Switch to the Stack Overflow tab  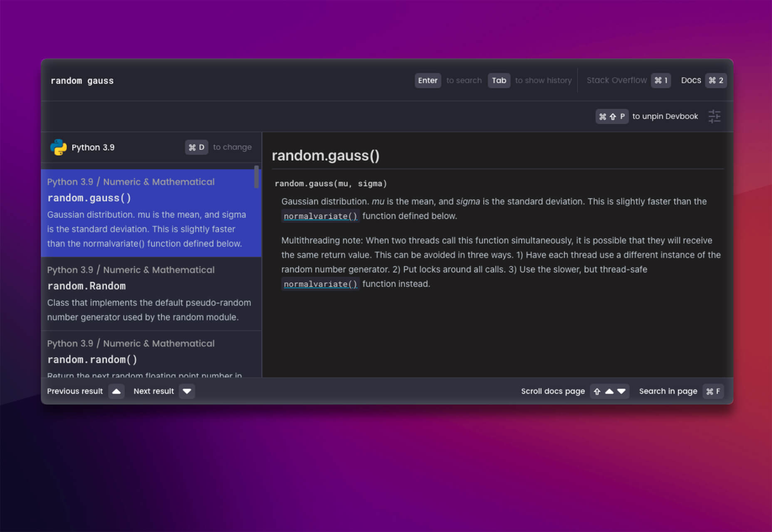click(616, 80)
